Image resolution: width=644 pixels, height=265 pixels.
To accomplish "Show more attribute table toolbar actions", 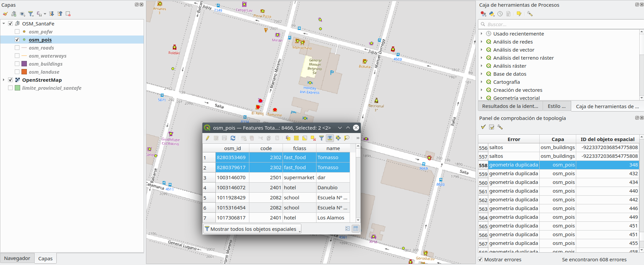I will [x=358, y=138].
